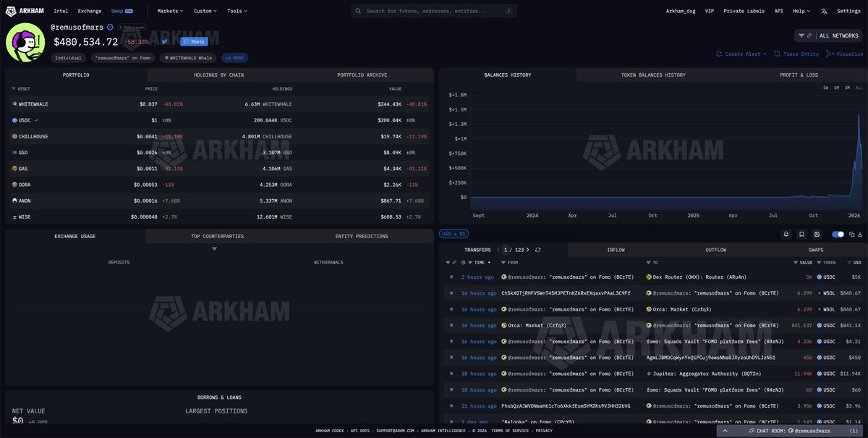Image resolution: width=868 pixels, height=438 pixels.
Task: Click the filter icon in the VALUE column header
Action: (795, 262)
